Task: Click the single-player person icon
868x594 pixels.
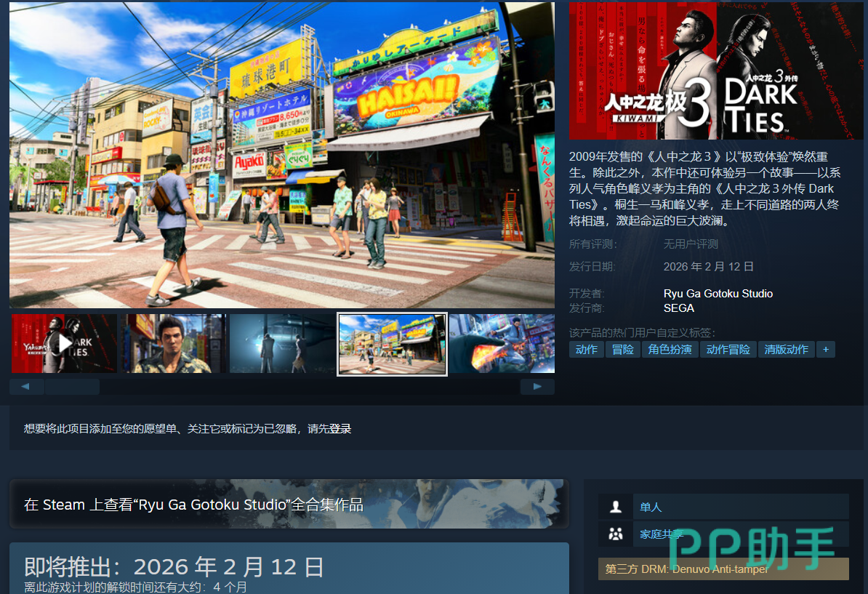Action: point(616,507)
